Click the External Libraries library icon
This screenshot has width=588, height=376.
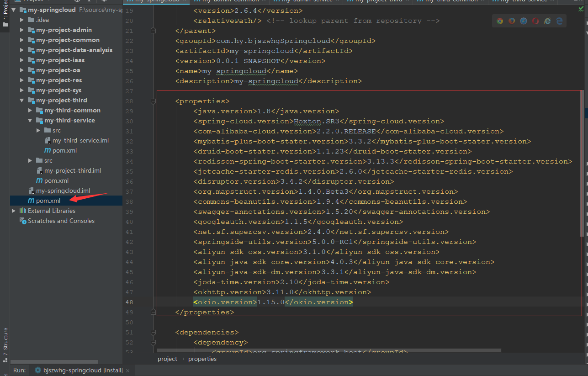pyautogui.click(x=23, y=211)
